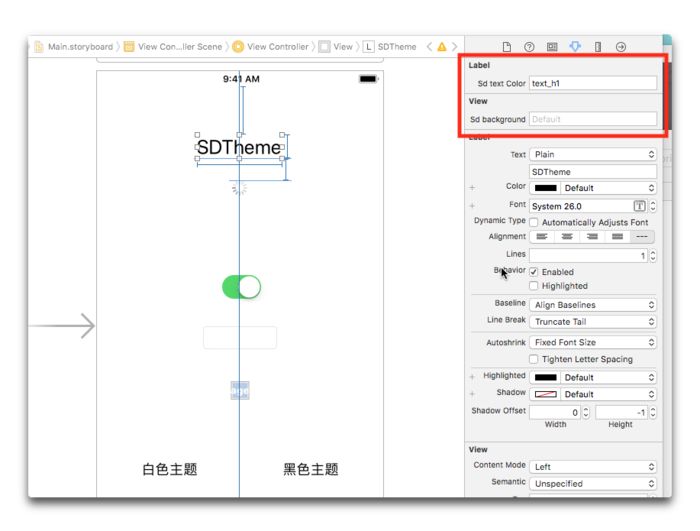Select the activity indicator spinner on canvas
Image resolution: width=700 pixels, height=531 pixels.
[239, 188]
